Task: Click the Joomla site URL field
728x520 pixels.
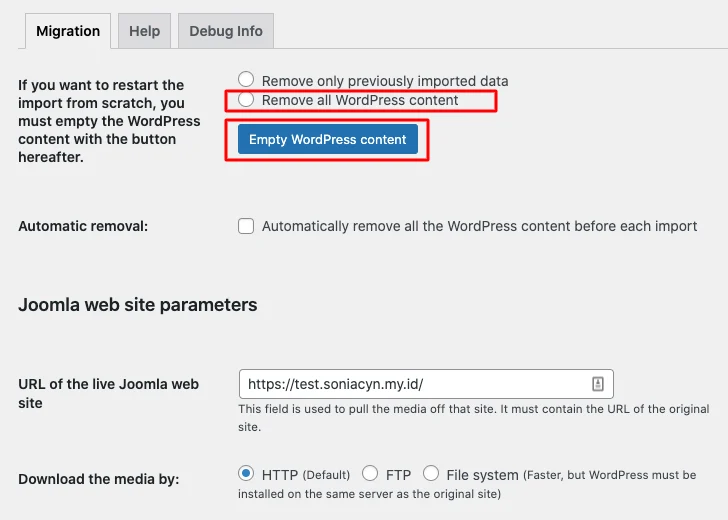Action: click(x=426, y=384)
